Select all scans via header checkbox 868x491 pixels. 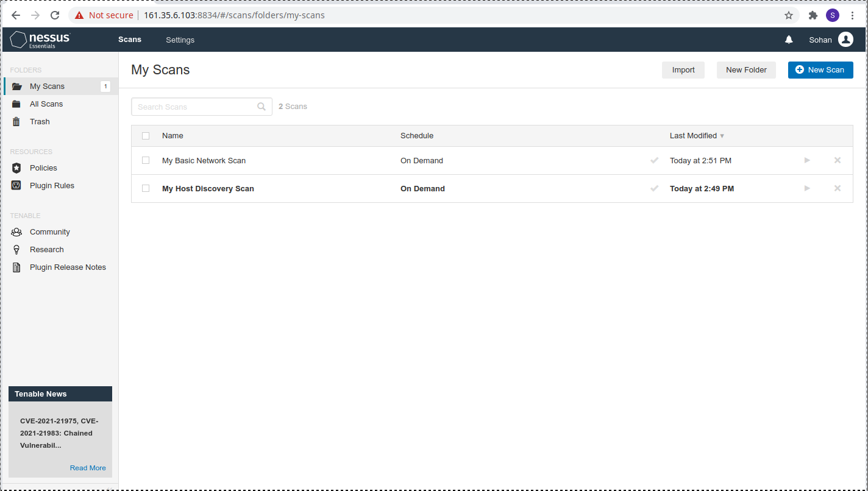point(146,135)
